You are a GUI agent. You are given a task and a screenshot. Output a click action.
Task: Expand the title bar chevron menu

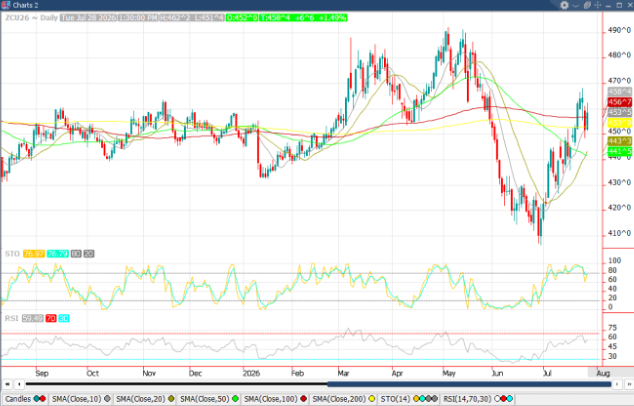576,5
